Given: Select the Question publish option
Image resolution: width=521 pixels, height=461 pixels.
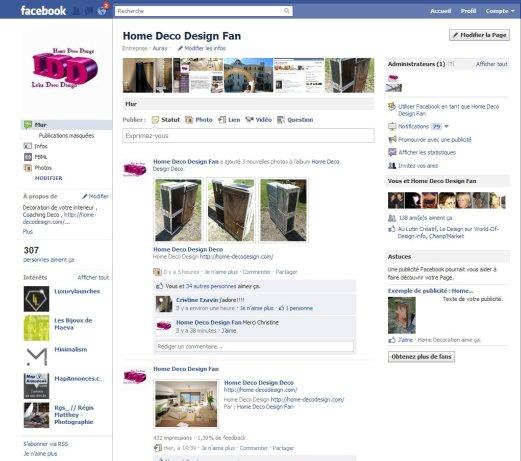Looking at the screenshot, I should 295,120.
